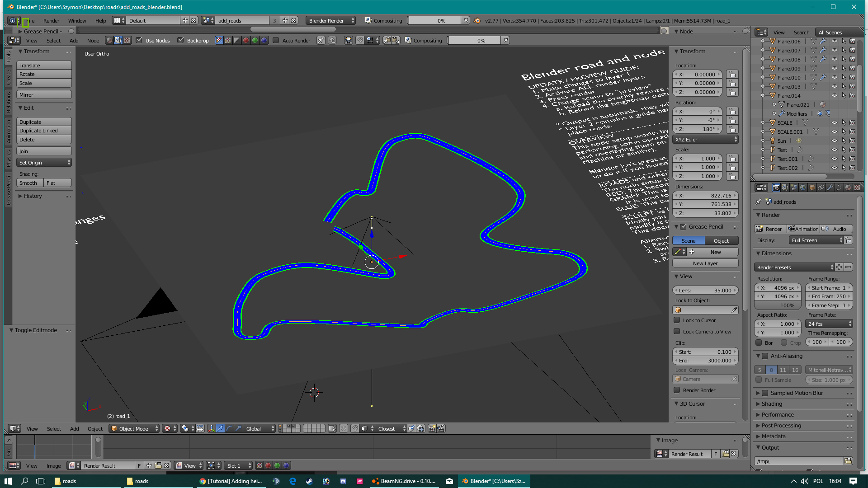The image size is (868, 488).
Task: Enable Lock to Cursor checkbox
Action: click(x=677, y=320)
